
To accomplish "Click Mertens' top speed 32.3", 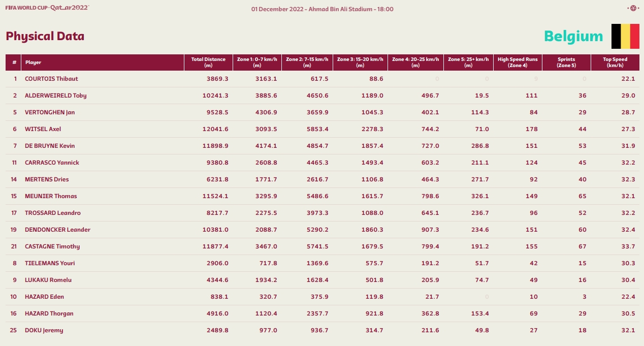I will point(628,179).
